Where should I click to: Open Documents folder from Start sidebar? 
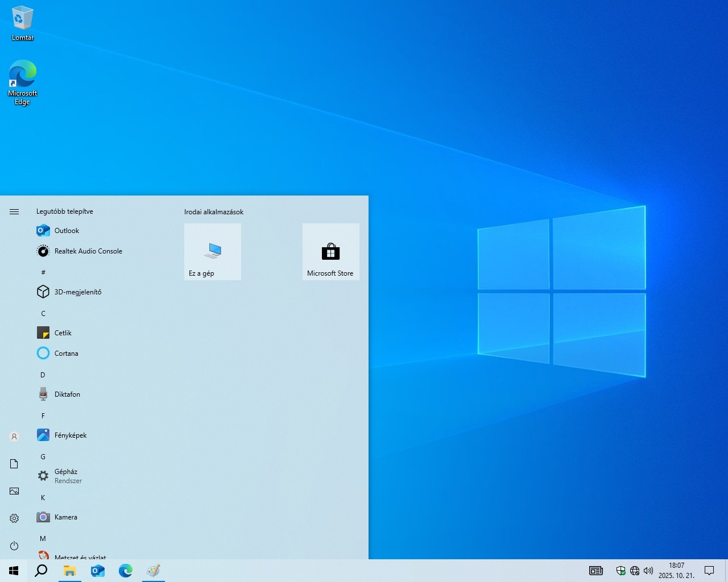[x=14, y=464]
